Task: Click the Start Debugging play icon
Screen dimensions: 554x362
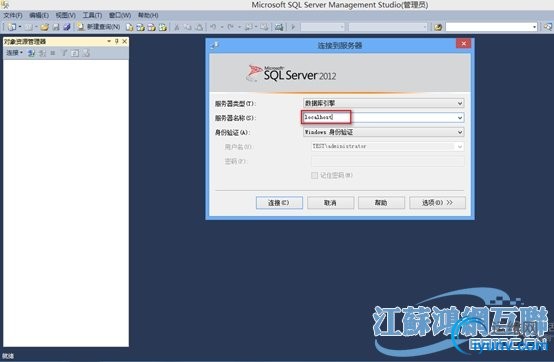Action: (293, 27)
